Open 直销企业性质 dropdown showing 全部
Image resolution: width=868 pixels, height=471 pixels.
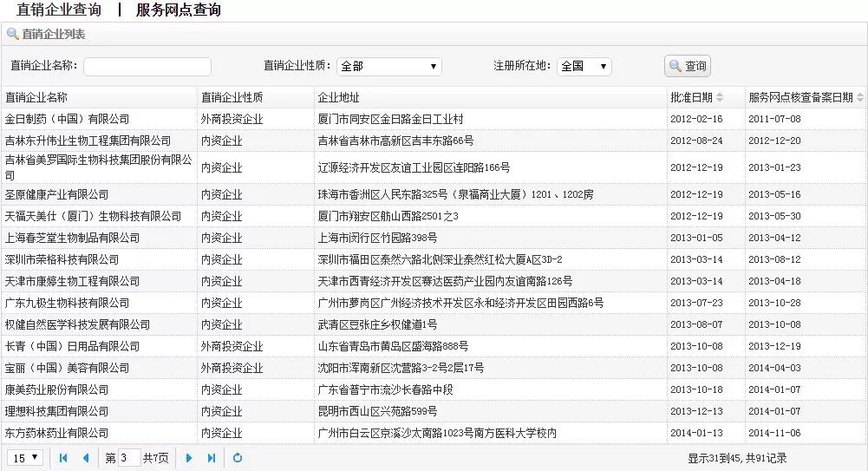coord(388,67)
